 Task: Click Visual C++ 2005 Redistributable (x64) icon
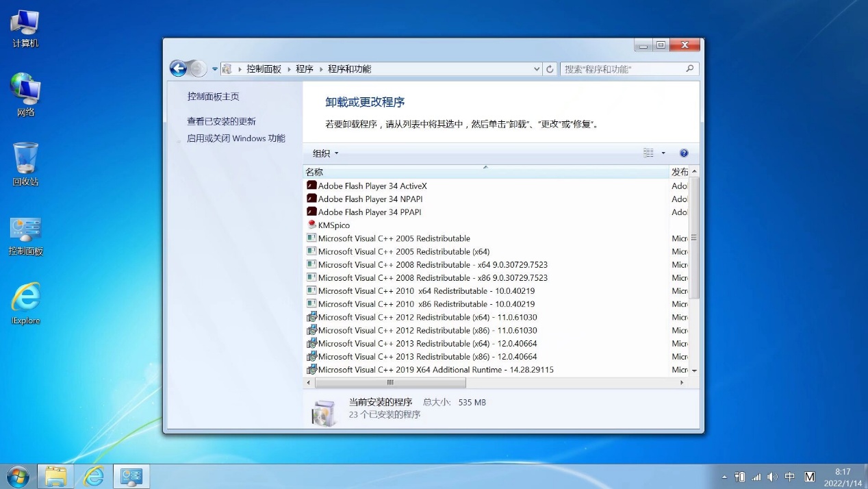(311, 251)
